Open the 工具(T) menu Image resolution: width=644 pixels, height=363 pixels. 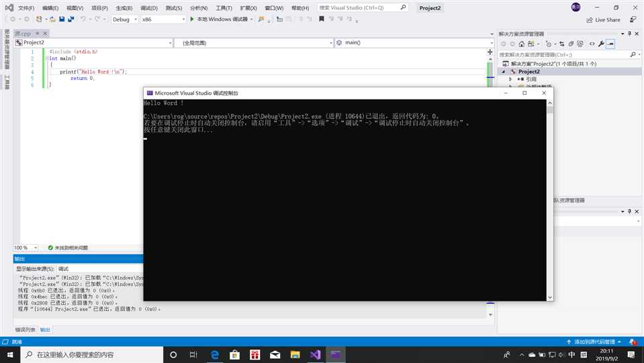tap(224, 8)
